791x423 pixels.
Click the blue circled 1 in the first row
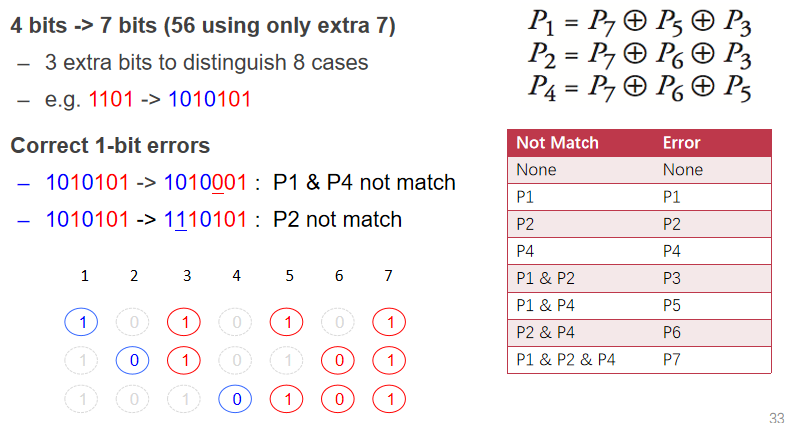(x=81, y=322)
